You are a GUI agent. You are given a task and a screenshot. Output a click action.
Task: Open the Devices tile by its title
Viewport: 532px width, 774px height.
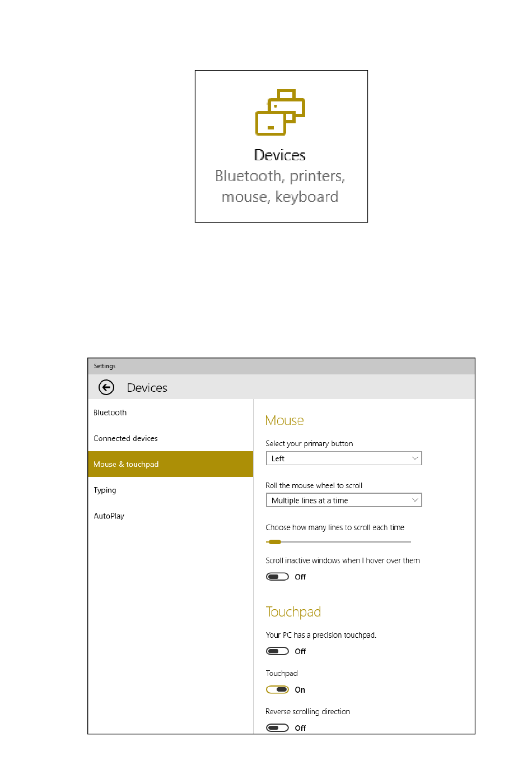click(280, 155)
